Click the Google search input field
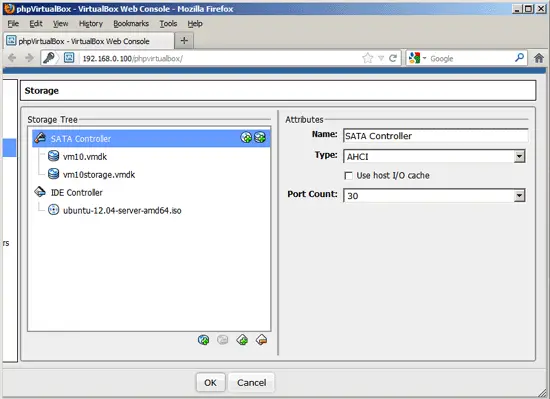 tap(471, 58)
